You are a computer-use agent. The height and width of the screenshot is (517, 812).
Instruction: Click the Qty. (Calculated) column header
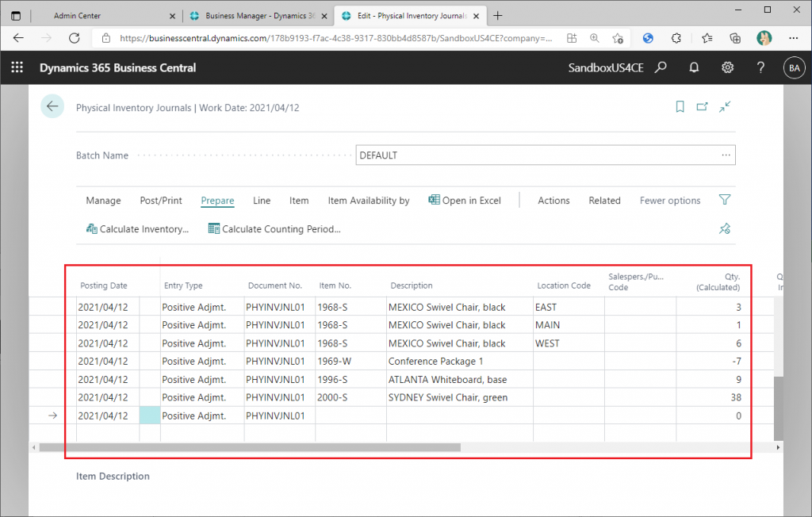718,281
